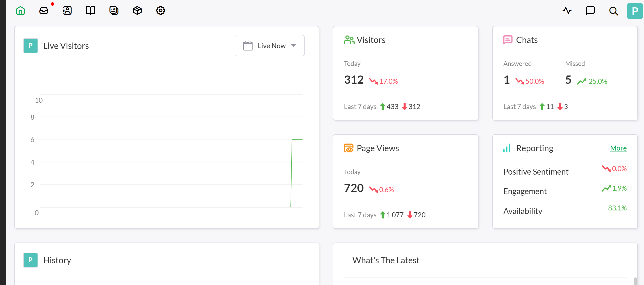The image size is (644, 285).
Task: Click the 7-day page views high 1 077
Action: pos(395,215)
